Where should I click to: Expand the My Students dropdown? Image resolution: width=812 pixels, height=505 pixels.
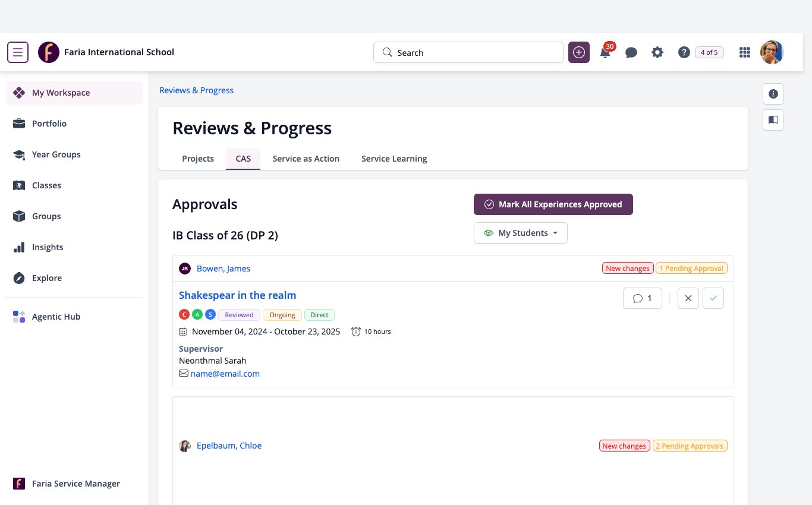click(x=521, y=233)
